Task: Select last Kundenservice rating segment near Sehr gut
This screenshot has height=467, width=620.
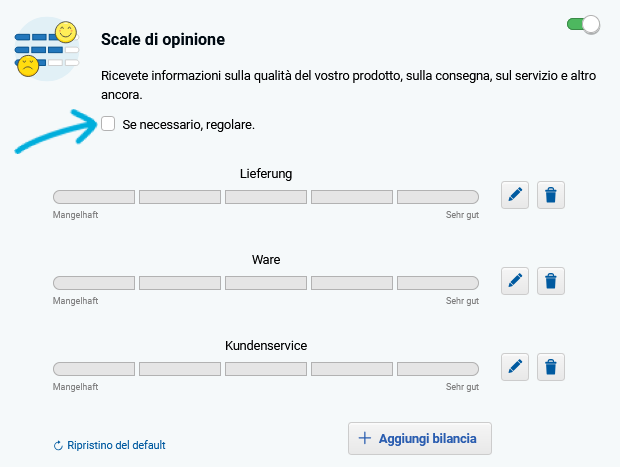Action: pyautogui.click(x=438, y=369)
